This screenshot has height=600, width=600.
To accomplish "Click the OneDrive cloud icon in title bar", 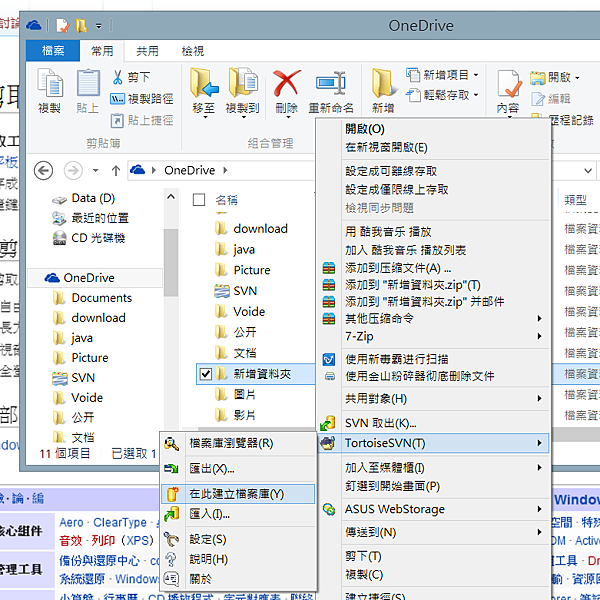I will click(x=34, y=26).
